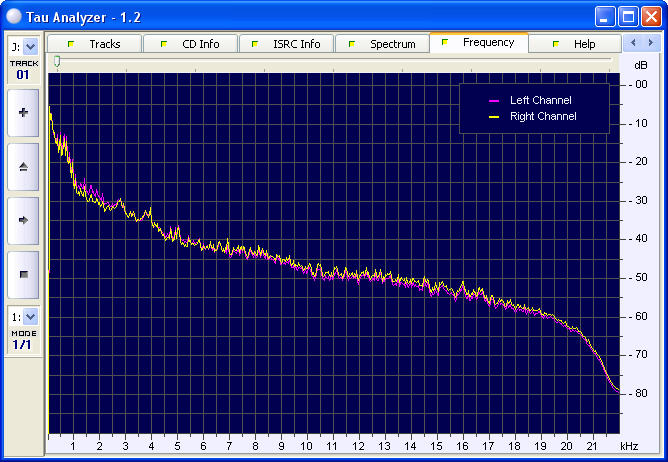This screenshot has width=668, height=462.
Task: Switch to the Spectrum tab
Action: [382, 44]
